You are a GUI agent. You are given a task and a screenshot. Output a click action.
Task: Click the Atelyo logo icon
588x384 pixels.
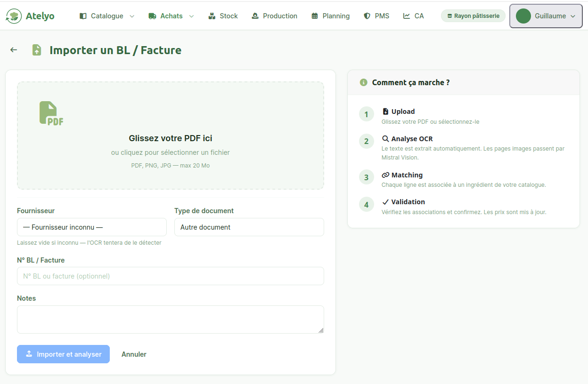tap(14, 16)
